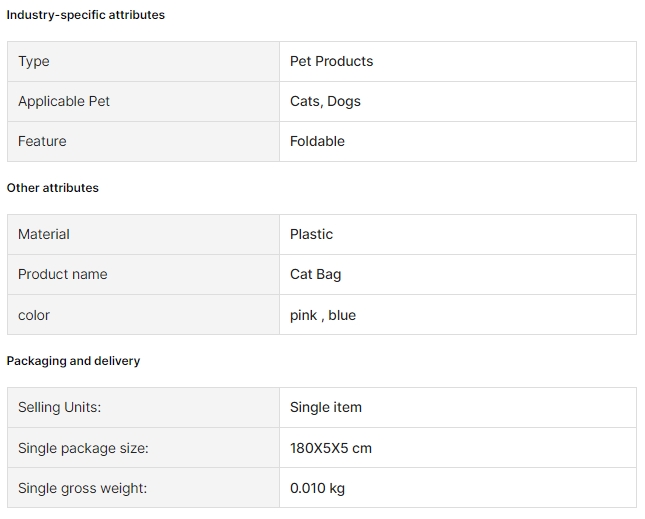Screen dimensions: 645x519
Task: Select the Product name label
Action: pyautogui.click(x=63, y=274)
